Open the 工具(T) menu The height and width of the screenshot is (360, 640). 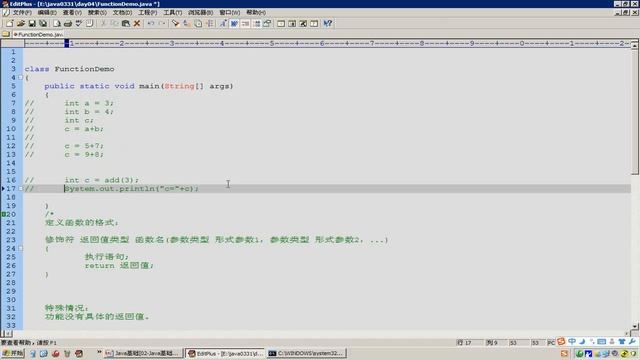click(173, 13)
